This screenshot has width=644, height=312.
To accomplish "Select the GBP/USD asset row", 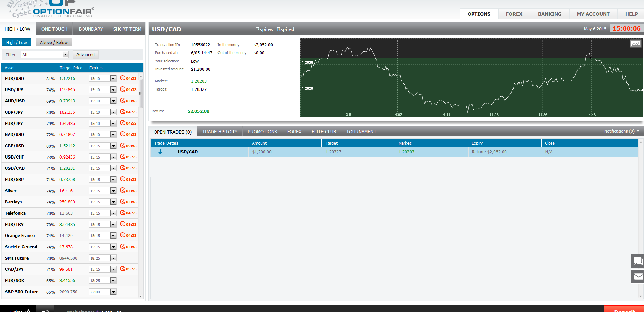I will pos(15,146).
